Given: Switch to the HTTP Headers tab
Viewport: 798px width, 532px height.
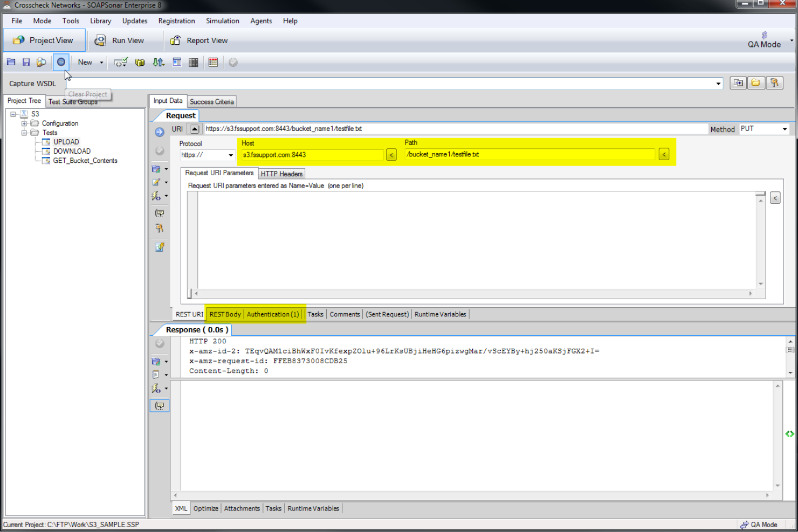Looking at the screenshot, I should (x=281, y=174).
